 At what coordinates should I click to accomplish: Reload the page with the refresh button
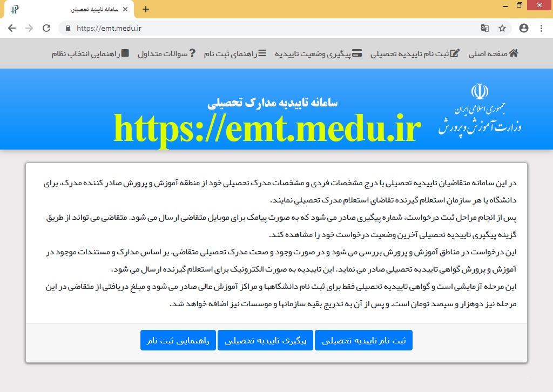point(46,28)
